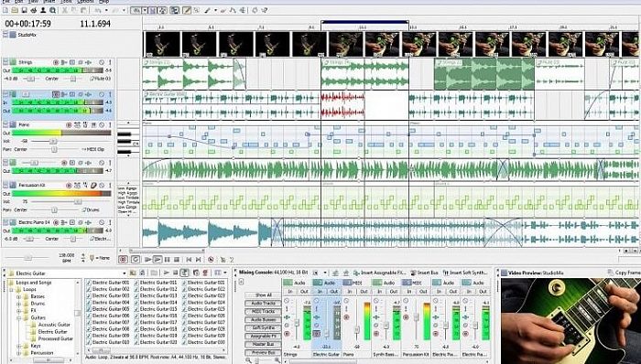Click the loop region bar above timeline
Screen dimensions: 641x364
pyautogui.click(x=364, y=22)
